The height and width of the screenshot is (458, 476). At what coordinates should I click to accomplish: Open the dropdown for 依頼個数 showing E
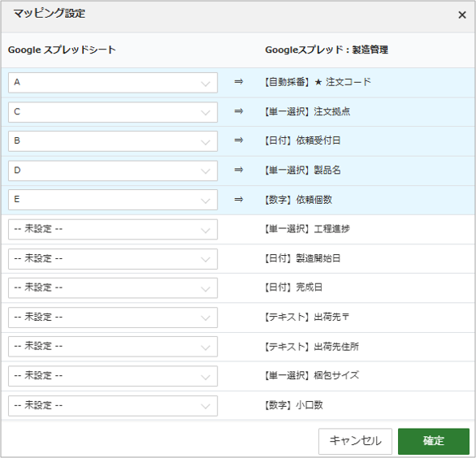pyautogui.click(x=113, y=200)
